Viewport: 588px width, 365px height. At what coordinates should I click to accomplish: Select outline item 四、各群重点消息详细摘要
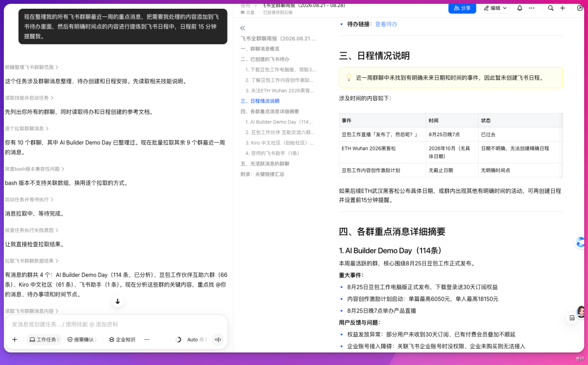tap(269, 112)
